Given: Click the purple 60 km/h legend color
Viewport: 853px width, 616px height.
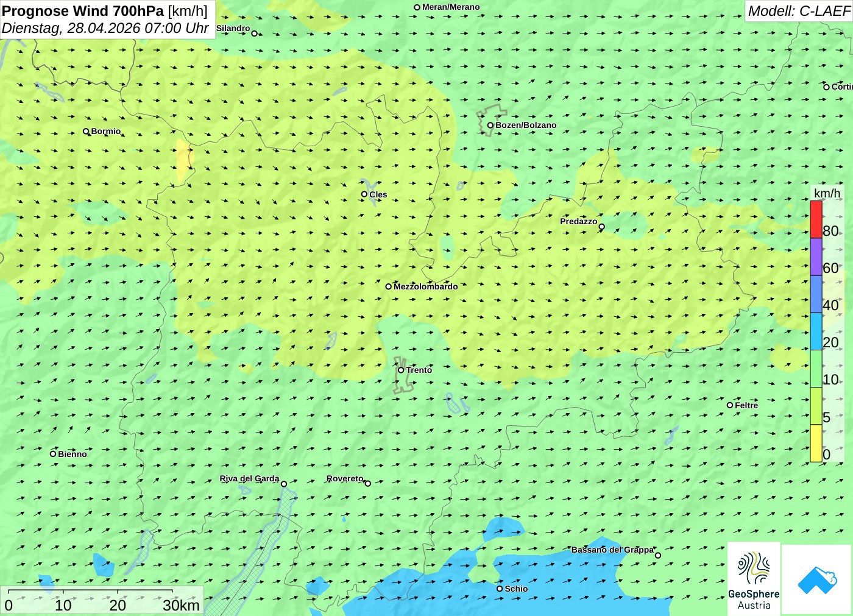Looking at the screenshot, I should 816,257.
